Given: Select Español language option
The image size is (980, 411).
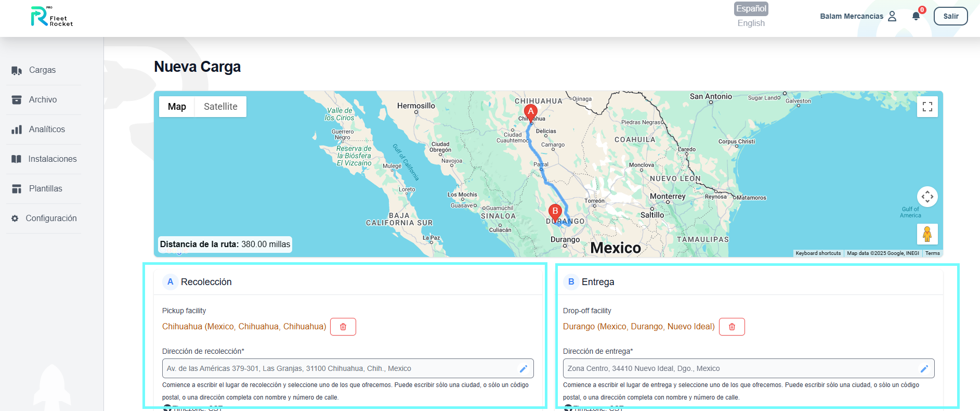Looking at the screenshot, I should point(751,9).
